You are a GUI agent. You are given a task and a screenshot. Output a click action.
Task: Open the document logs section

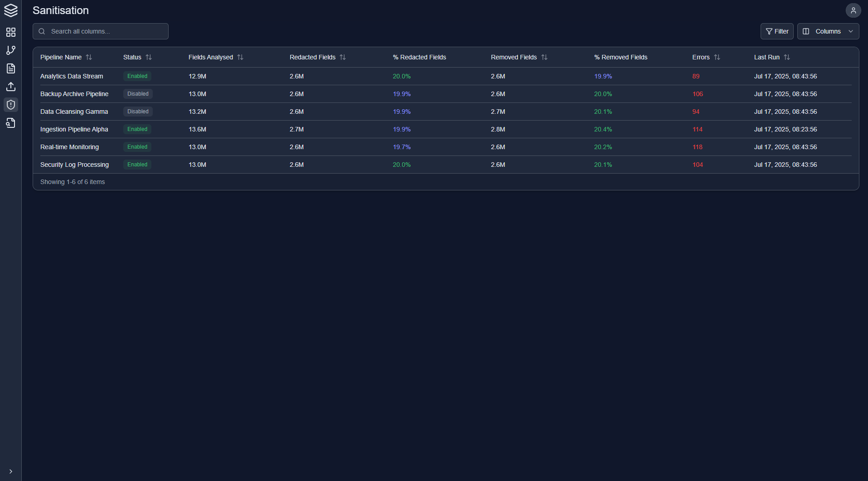(11, 68)
